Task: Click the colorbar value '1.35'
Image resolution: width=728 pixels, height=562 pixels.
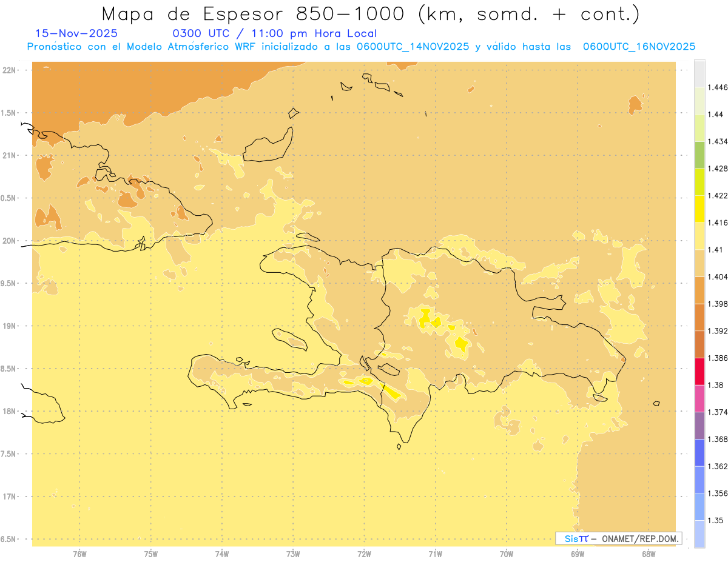Action: click(x=716, y=520)
